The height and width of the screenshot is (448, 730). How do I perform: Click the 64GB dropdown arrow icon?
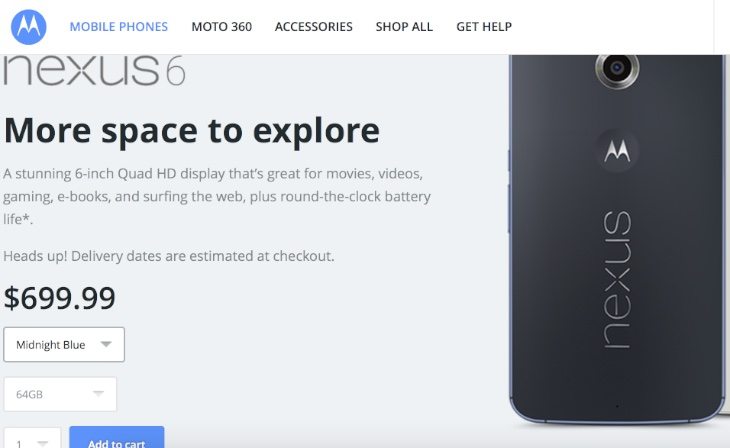(x=98, y=394)
